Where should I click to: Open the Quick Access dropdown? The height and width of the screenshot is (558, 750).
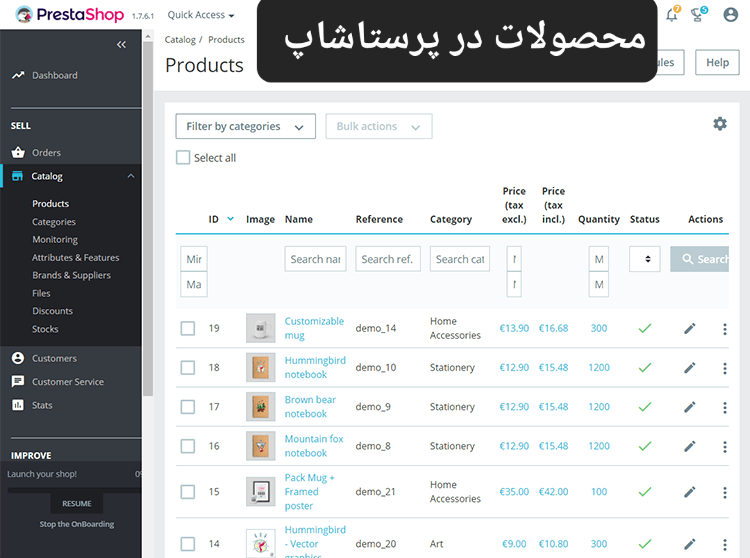pyautogui.click(x=201, y=15)
